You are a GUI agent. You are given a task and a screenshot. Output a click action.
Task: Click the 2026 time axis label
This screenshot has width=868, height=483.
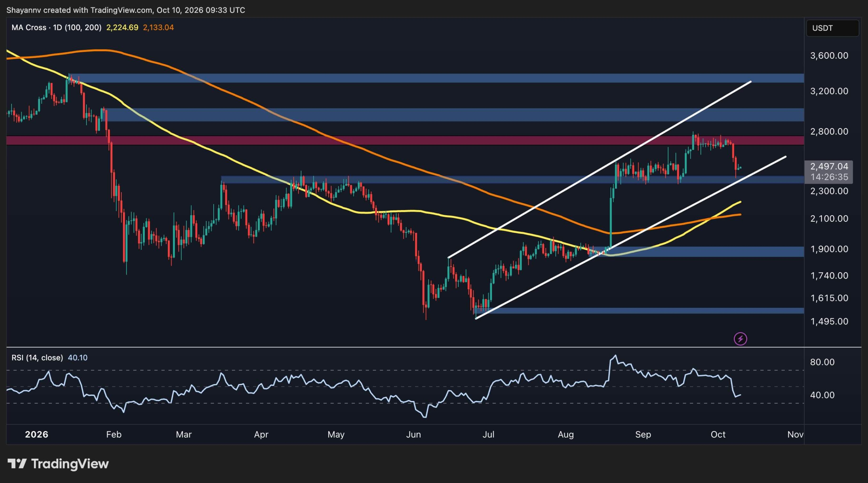tap(37, 435)
